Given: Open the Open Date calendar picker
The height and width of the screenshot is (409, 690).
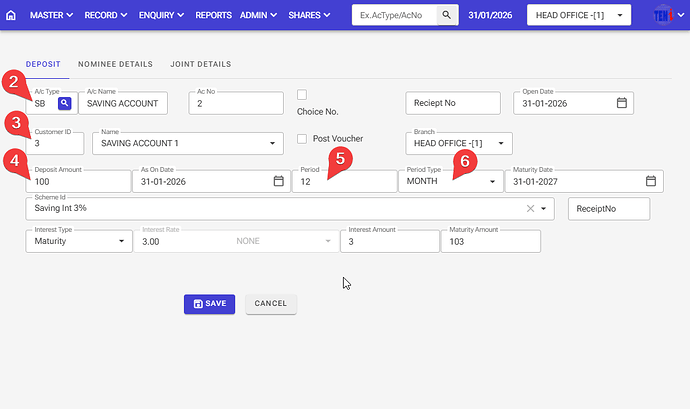Looking at the screenshot, I should coord(621,103).
